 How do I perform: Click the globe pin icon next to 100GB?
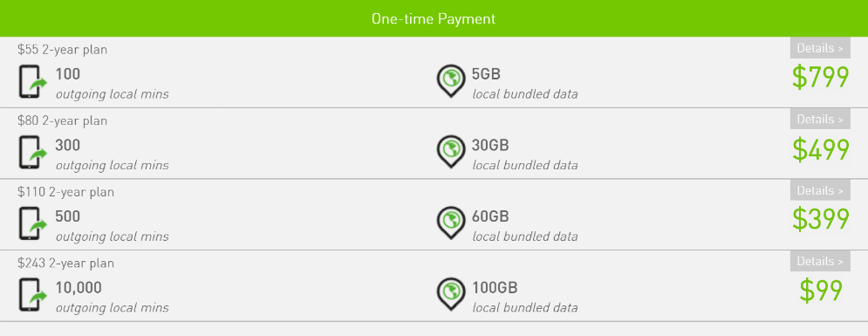tap(451, 294)
